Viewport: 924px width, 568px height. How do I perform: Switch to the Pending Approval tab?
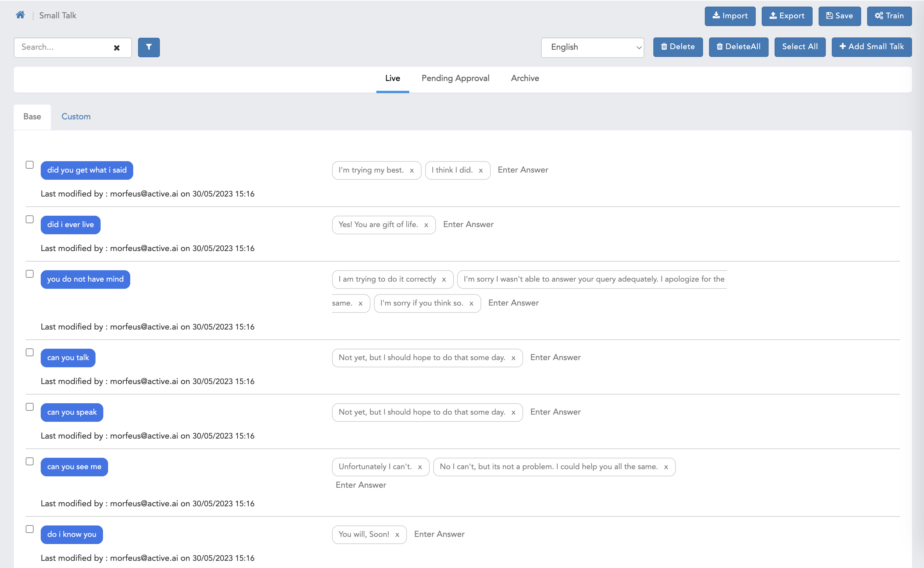point(455,78)
